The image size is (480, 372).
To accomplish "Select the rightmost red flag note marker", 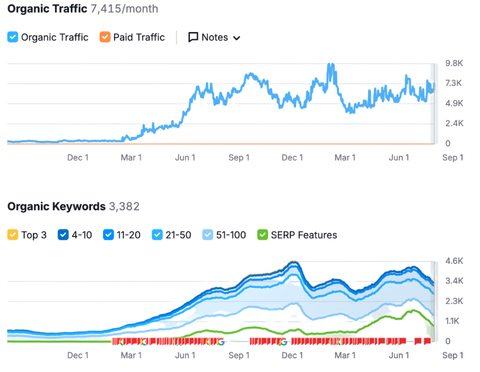I will coord(427,341).
